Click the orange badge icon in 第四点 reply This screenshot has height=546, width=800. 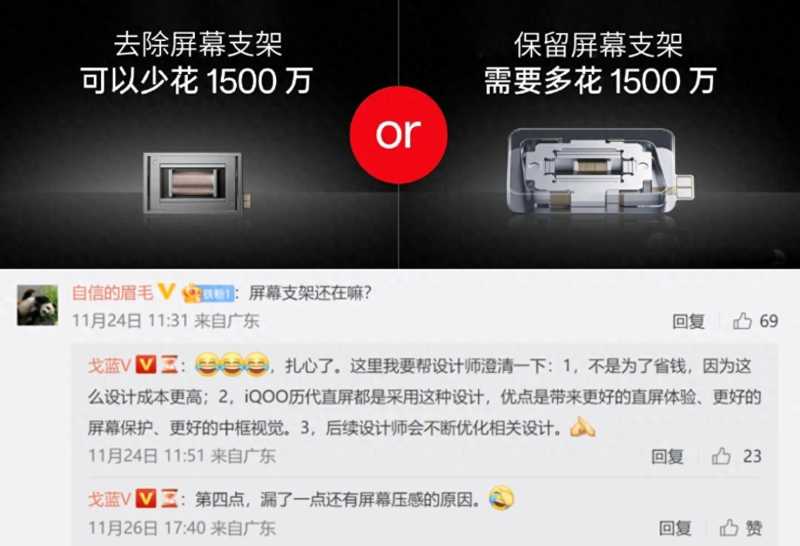169,498
